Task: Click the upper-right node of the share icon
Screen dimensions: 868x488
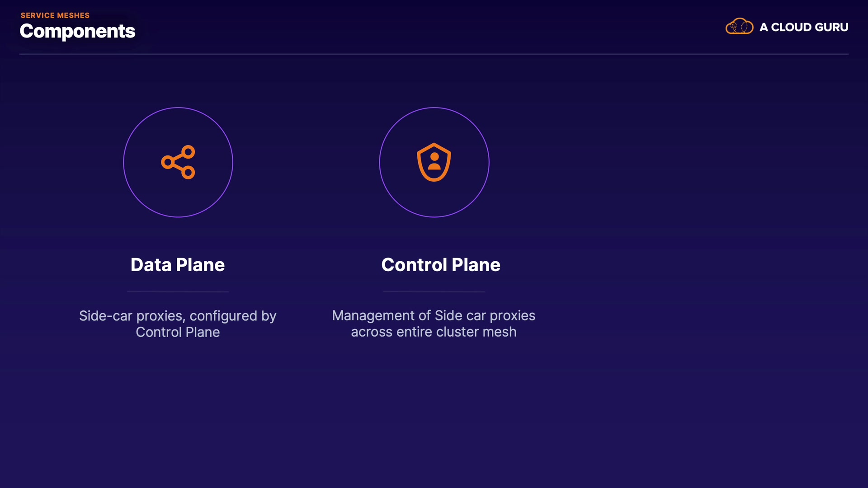Action: (189, 152)
